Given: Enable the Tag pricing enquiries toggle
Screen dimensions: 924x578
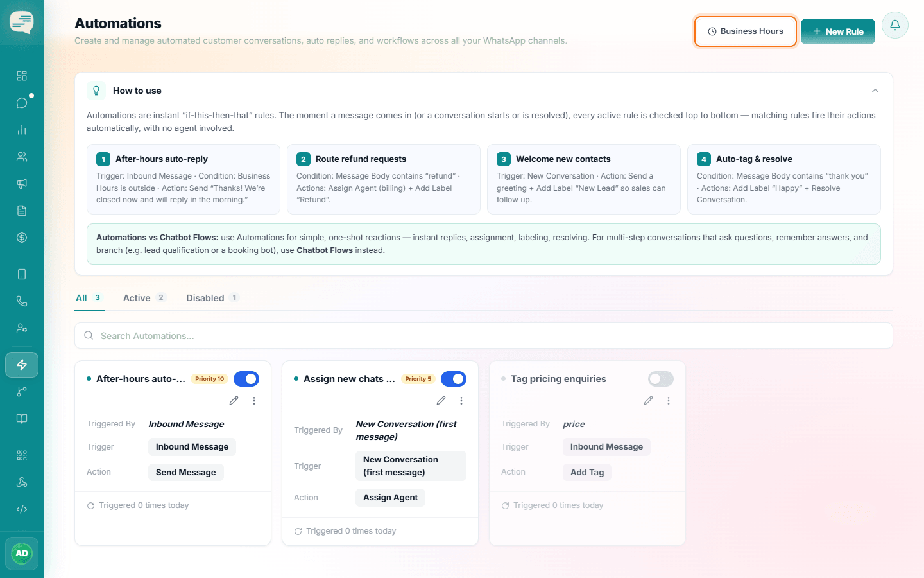Looking at the screenshot, I should click(661, 379).
